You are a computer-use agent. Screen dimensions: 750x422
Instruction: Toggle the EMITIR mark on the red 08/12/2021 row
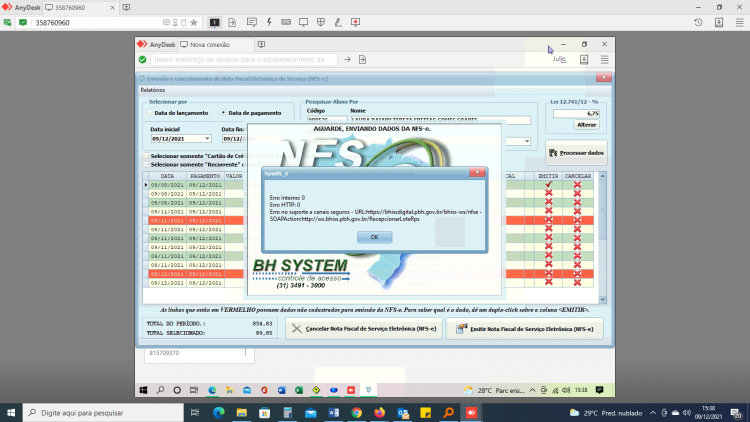(549, 274)
